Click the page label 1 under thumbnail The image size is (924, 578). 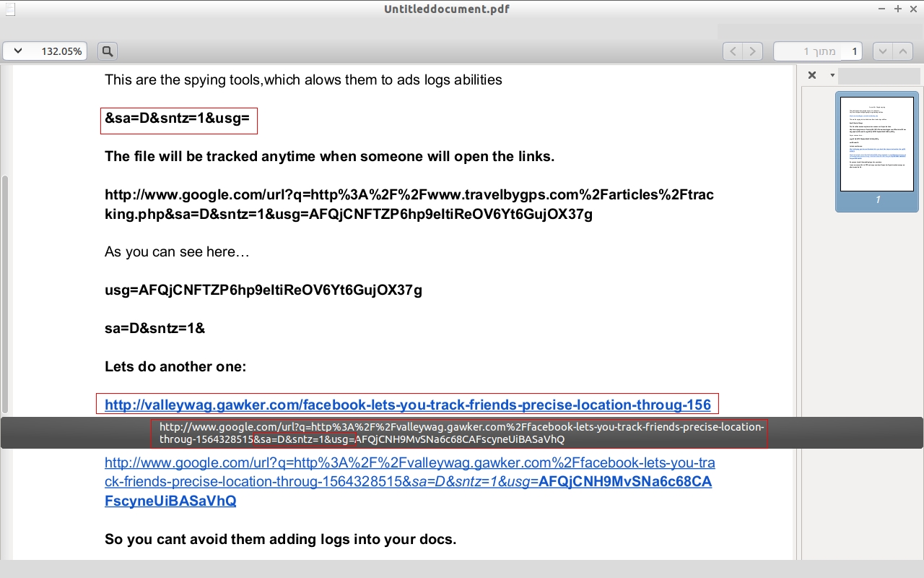[x=878, y=199]
